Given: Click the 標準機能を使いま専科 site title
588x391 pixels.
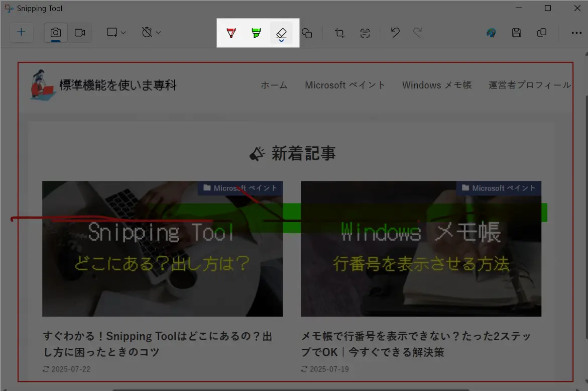Looking at the screenshot, I should (x=117, y=85).
